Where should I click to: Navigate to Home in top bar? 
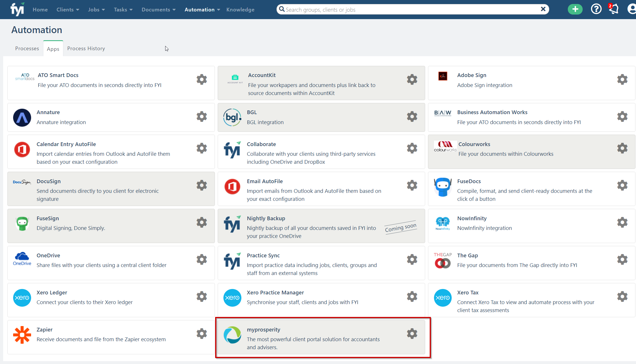(x=40, y=10)
